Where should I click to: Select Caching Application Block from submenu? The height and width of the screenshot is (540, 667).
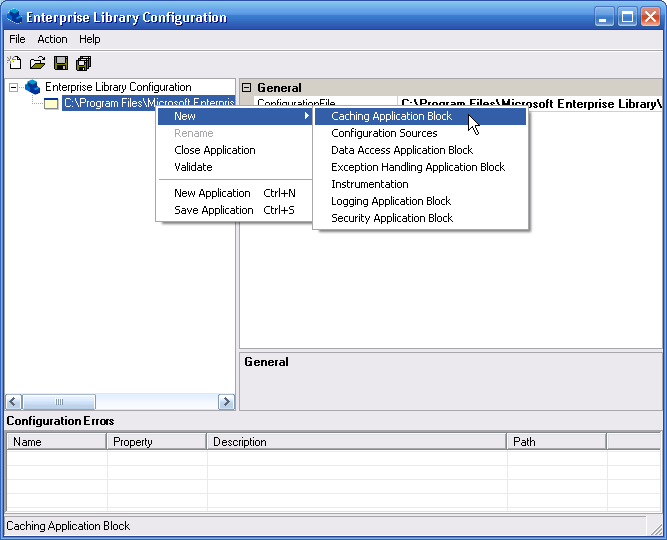(x=391, y=116)
